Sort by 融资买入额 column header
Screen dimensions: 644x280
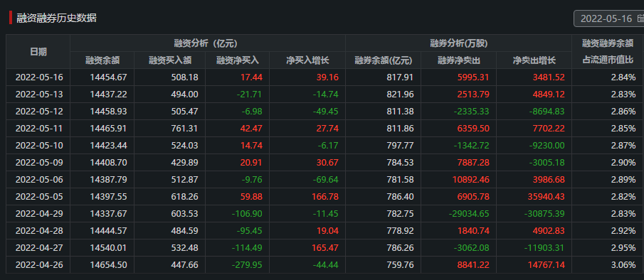point(170,60)
